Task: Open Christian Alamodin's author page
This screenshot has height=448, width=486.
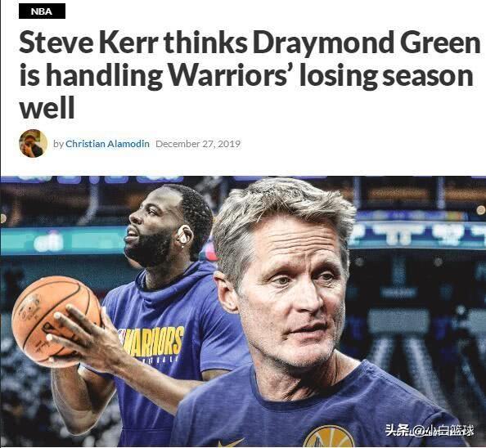Action: 107,144
